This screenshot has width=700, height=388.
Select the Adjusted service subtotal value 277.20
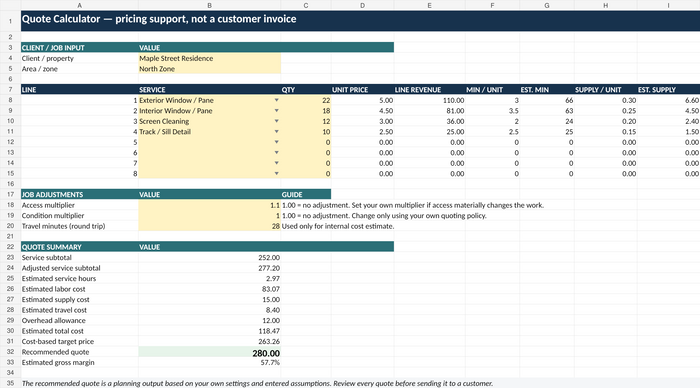[209, 268]
